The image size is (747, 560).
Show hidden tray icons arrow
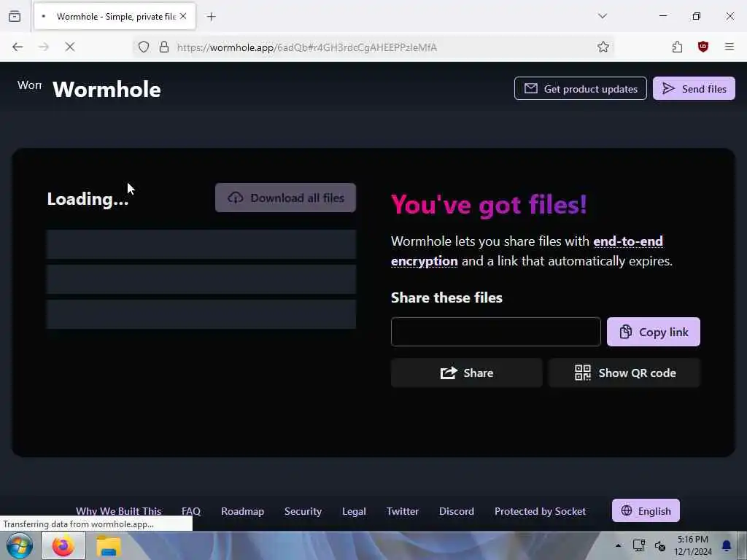(x=618, y=545)
